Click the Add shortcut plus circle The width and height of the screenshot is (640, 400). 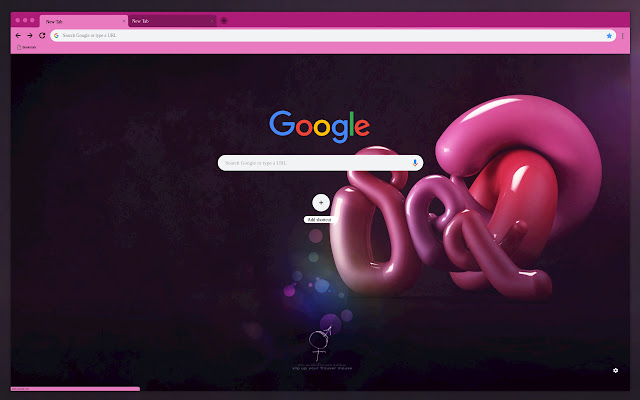[x=321, y=202]
